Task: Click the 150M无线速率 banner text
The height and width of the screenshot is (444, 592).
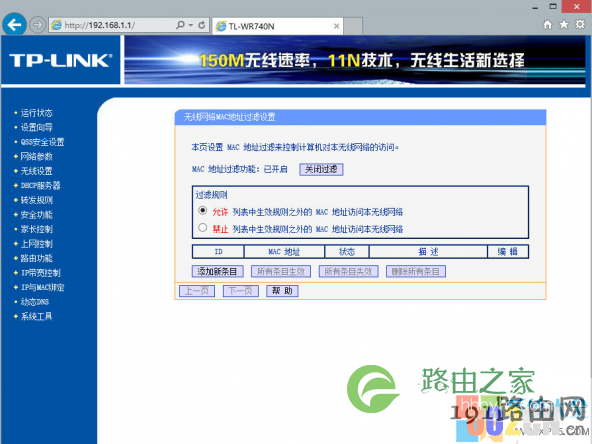Action: pyautogui.click(x=255, y=60)
